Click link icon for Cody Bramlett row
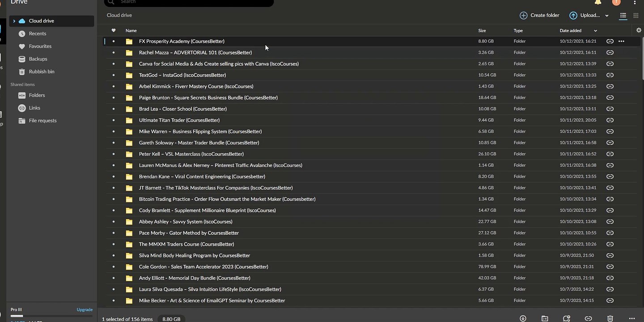The width and height of the screenshot is (644, 322). (610, 210)
